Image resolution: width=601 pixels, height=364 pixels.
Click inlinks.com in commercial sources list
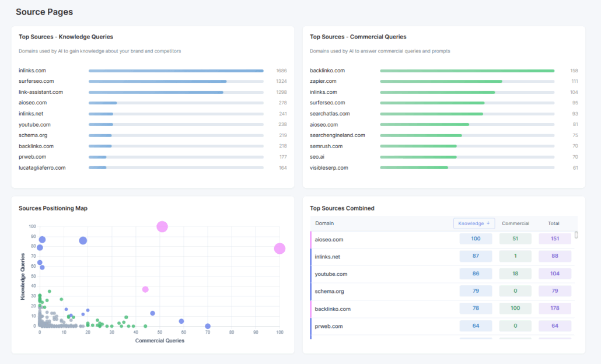[323, 92]
